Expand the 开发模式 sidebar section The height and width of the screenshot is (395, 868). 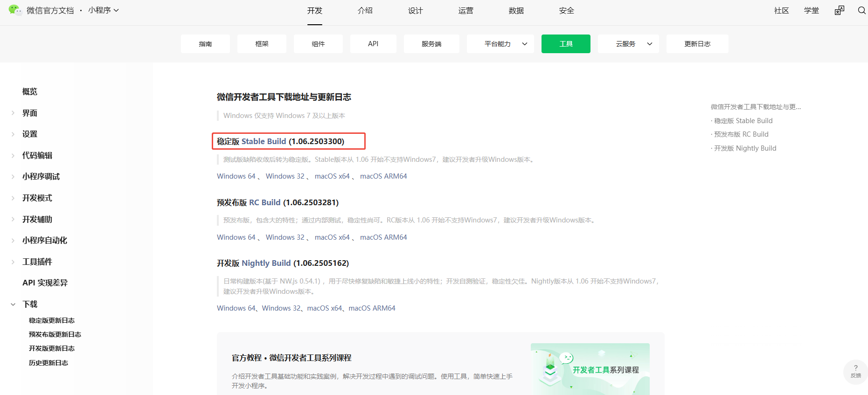coord(13,198)
